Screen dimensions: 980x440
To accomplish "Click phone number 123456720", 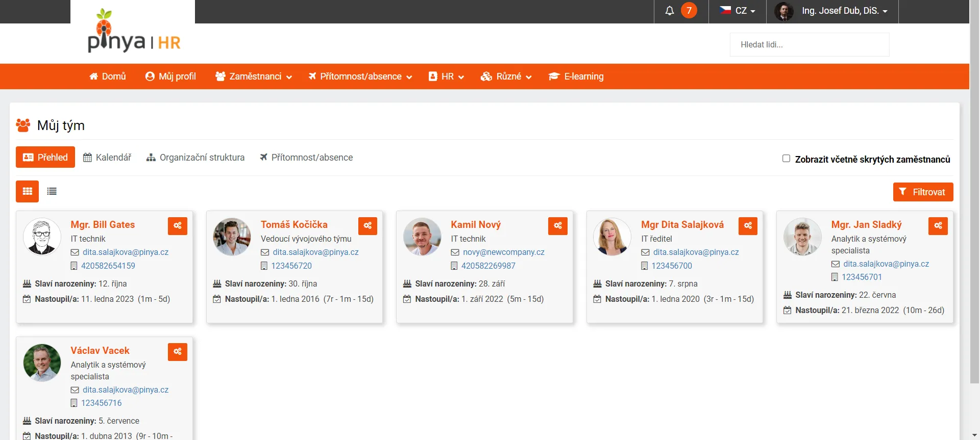I will pyautogui.click(x=291, y=266).
